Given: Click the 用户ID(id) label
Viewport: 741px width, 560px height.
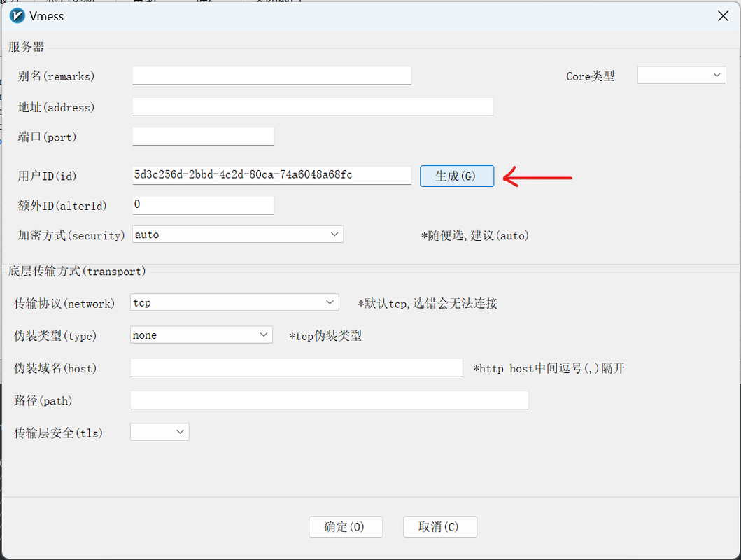Looking at the screenshot, I should coord(47,176).
